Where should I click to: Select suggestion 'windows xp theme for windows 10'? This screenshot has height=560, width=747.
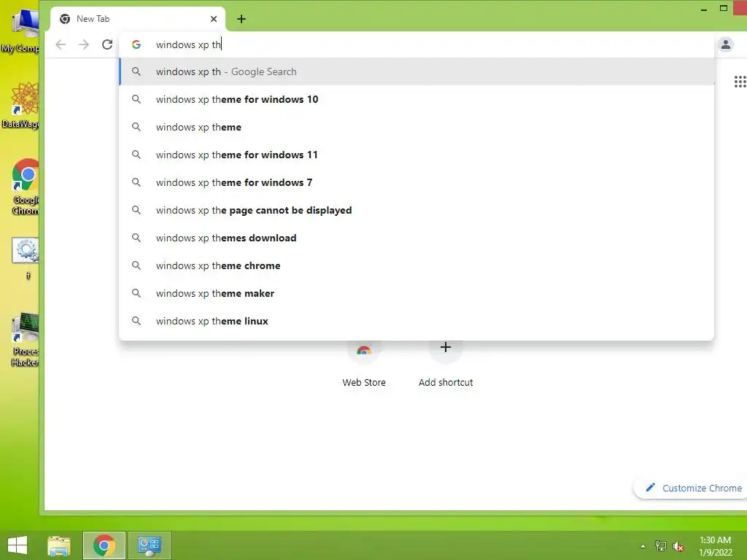417,99
